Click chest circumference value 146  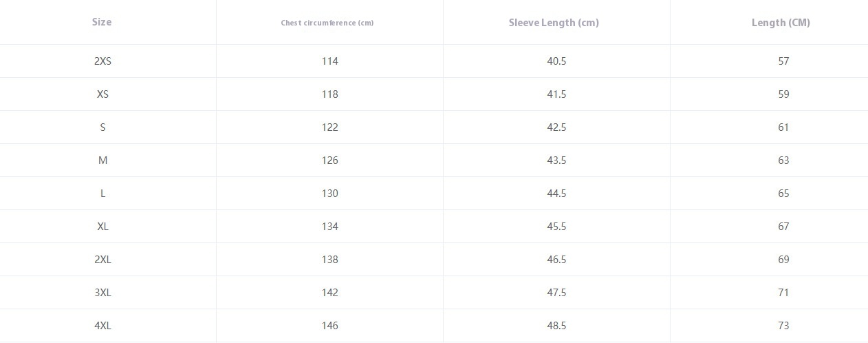(x=329, y=326)
